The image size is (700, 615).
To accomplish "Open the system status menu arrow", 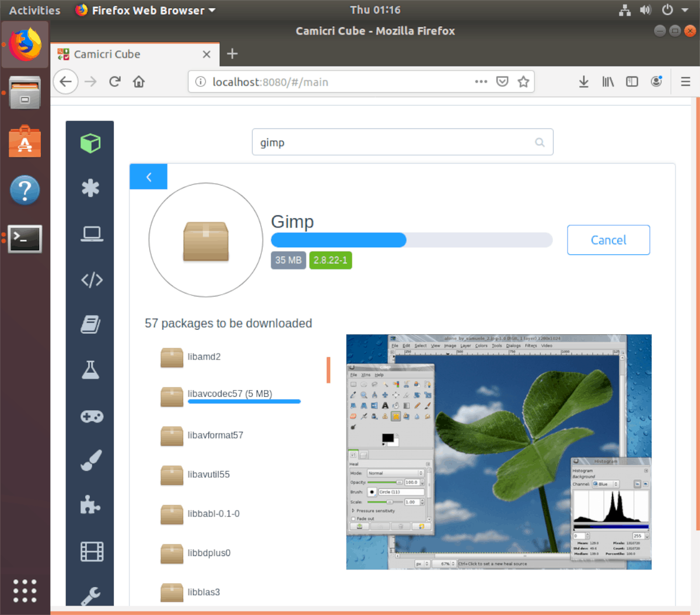I will point(684,10).
